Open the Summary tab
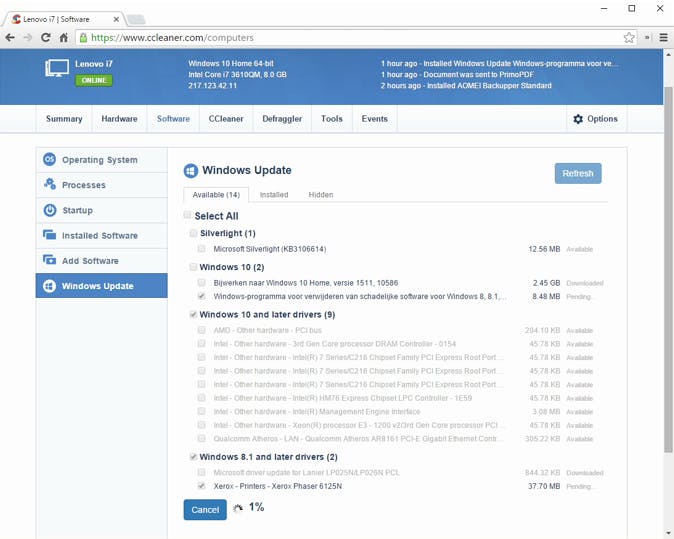674x539 pixels. [64, 119]
